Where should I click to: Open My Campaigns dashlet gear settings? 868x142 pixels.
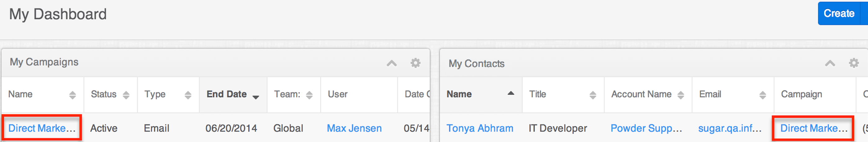(x=415, y=63)
